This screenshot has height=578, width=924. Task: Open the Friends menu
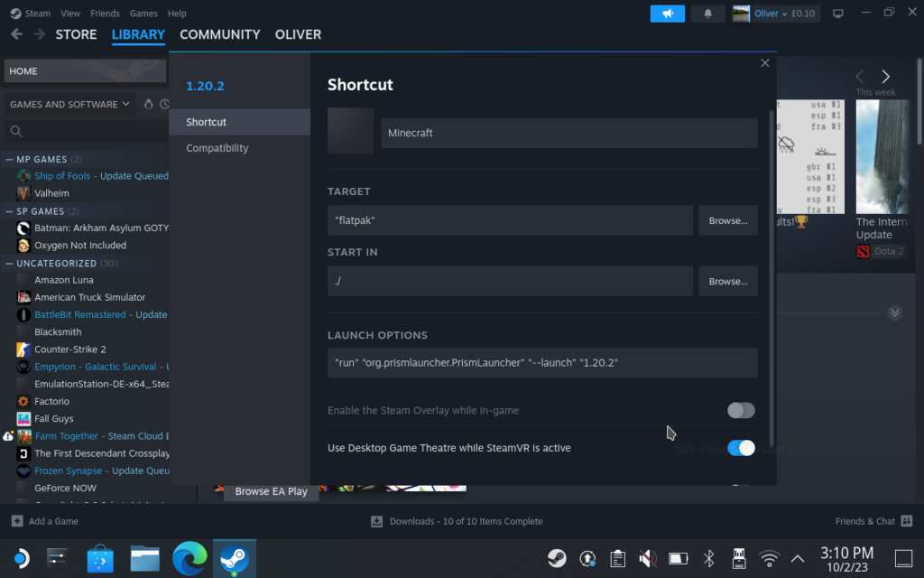coord(105,13)
